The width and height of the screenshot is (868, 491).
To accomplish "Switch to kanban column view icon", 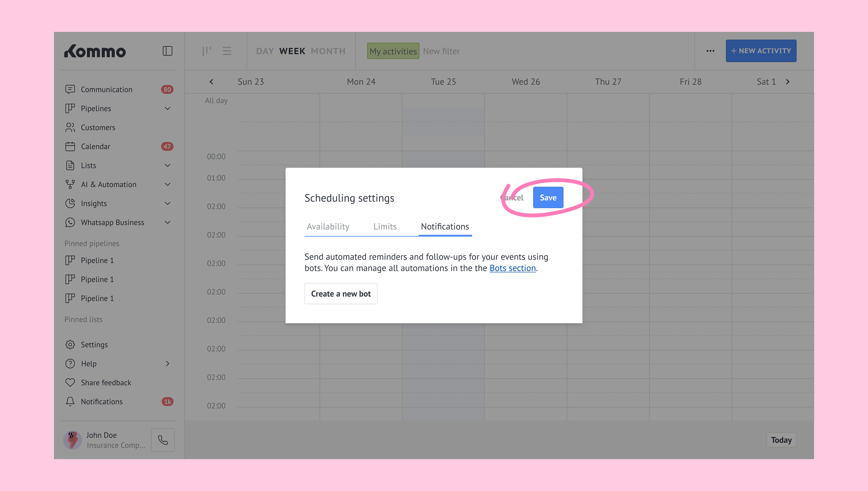I will point(206,51).
